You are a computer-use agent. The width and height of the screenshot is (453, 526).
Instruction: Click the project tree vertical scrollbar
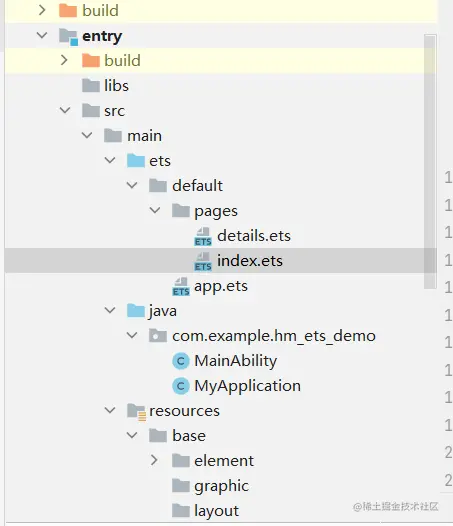click(430, 161)
